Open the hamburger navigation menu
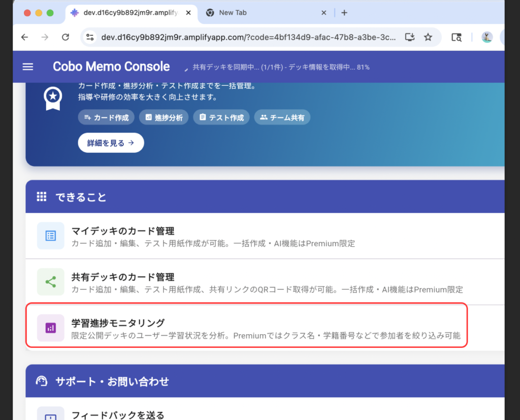The width and height of the screenshot is (520, 420). [x=28, y=67]
